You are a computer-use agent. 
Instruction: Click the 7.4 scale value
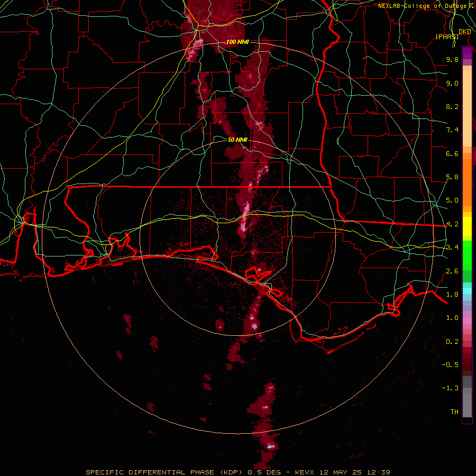tap(452, 130)
